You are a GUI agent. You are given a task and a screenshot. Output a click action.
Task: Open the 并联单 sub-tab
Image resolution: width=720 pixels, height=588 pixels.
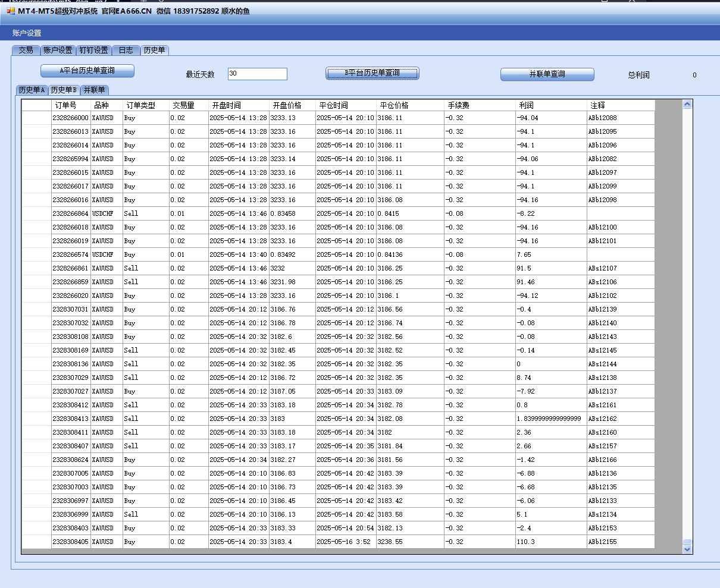click(94, 90)
